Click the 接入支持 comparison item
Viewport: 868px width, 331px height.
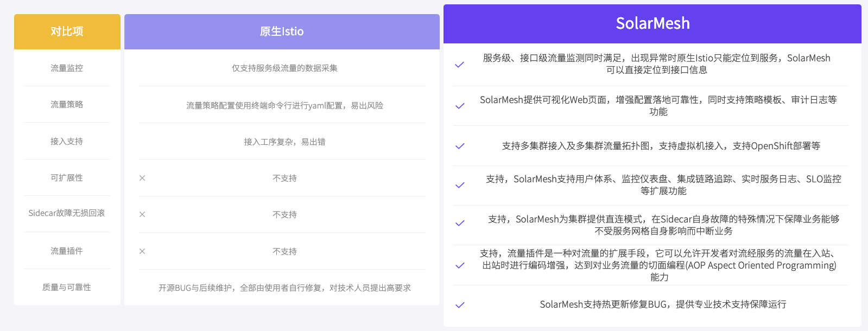(67, 142)
